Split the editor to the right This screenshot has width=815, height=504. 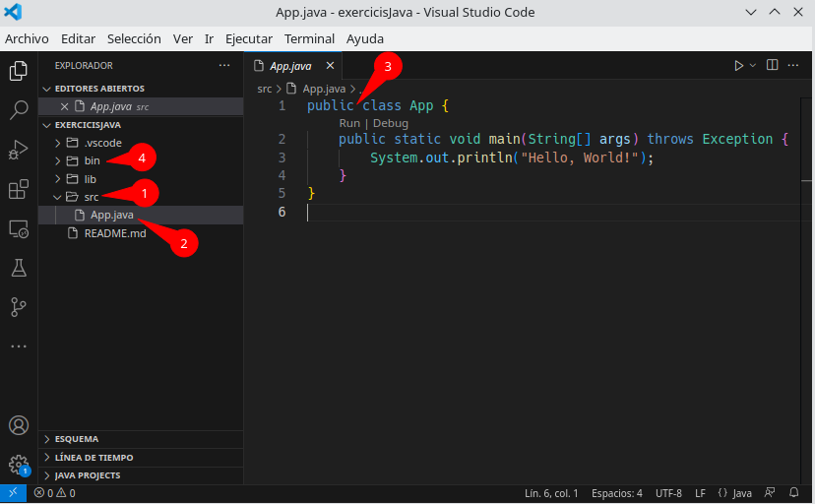coord(773,65)
